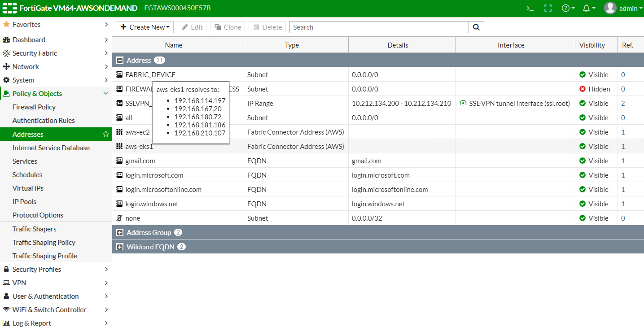Open Firewall Policy page
Screen dimensions: 644x335
coord(34,107)
